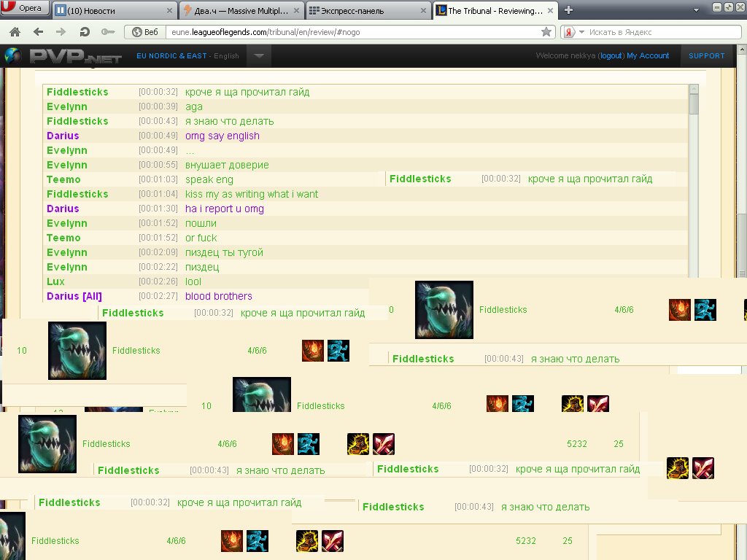Click the [00:01:03] timestamp
The height and width of the screenshot is (560, 747).
click(x=158, y=179)
